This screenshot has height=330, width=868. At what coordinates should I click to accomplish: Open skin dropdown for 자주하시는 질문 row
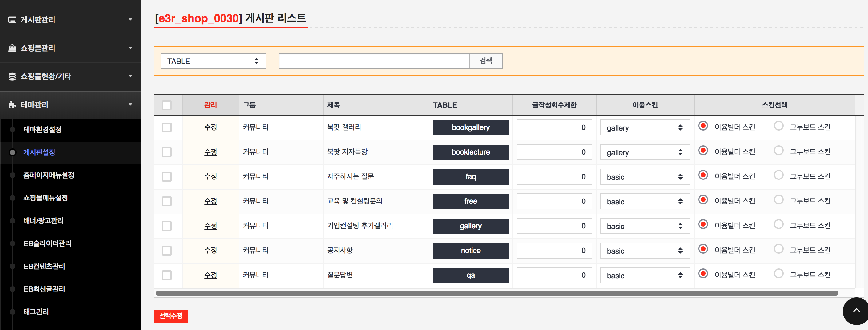point(645,177)
